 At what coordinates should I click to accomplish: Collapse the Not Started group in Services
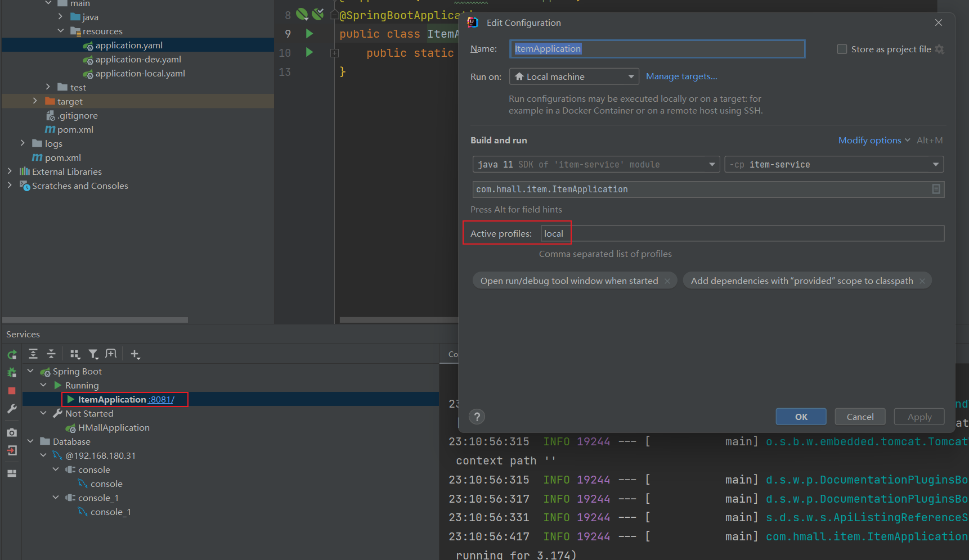pos(43,413)
